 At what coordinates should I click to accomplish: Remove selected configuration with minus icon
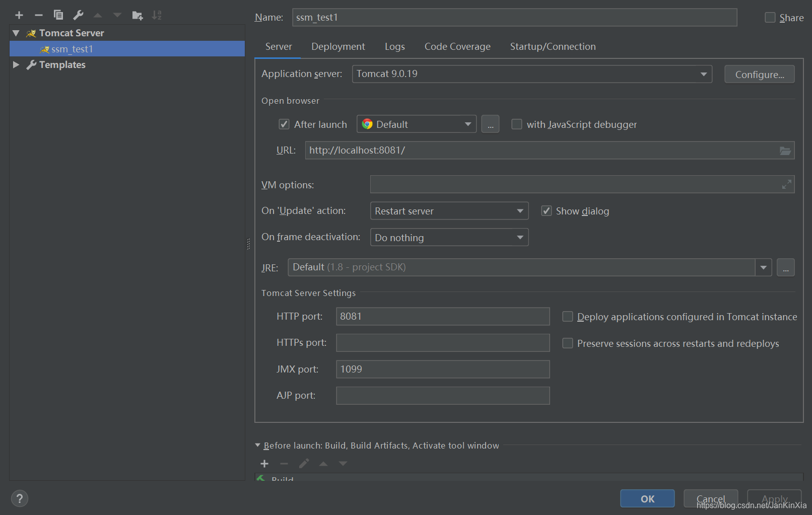coord(39,15)
